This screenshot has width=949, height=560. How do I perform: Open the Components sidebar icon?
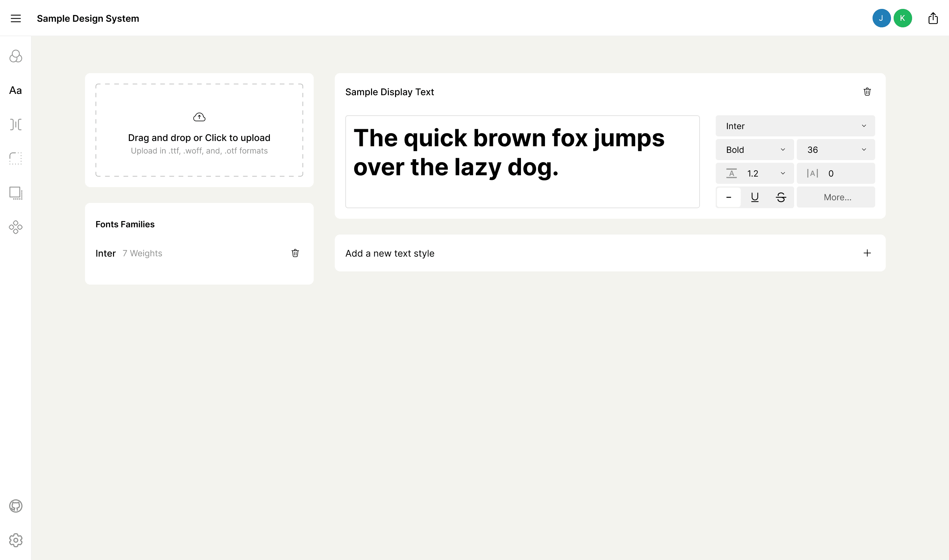[x=15, y=227]
